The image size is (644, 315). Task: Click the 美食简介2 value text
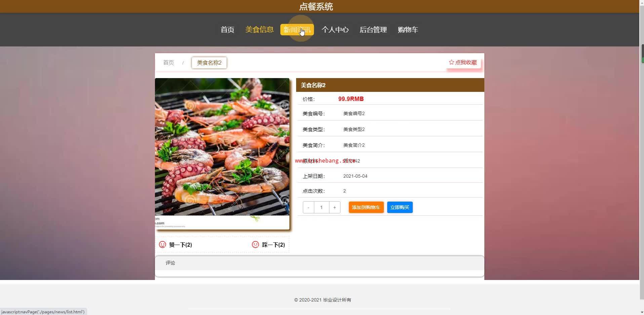pos(354,145)
